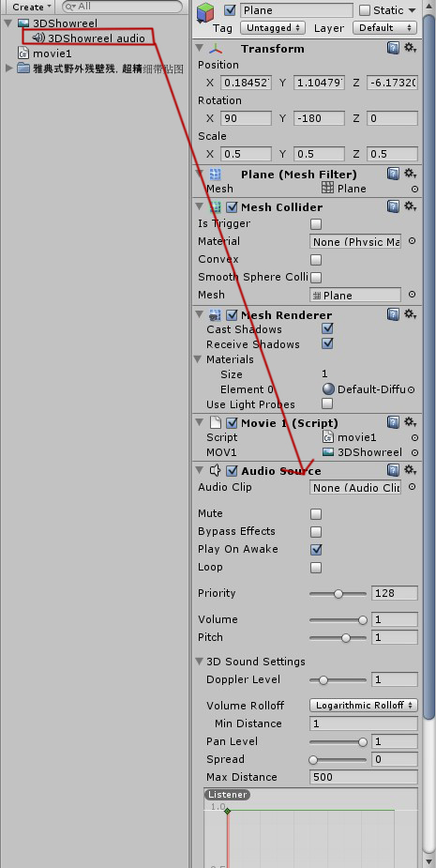Open the Mesh Renderer gear menu
Viewport: 436px width, 868px height.
[410, 314]
